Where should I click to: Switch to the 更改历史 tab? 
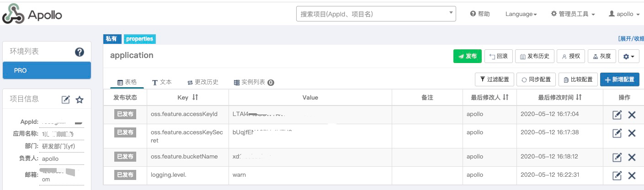[203, 82]
